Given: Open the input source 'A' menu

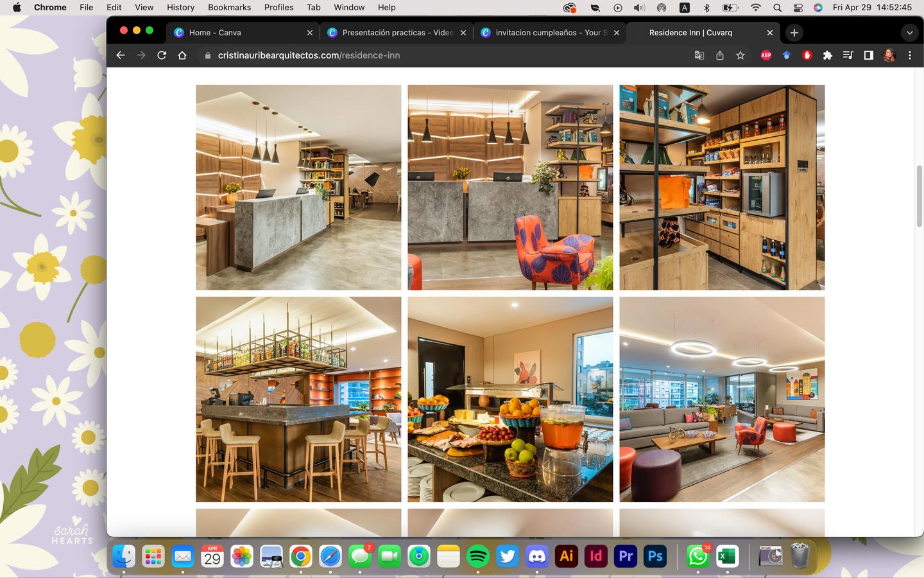Looking at the screenshot, I should (x=685, y=8).
